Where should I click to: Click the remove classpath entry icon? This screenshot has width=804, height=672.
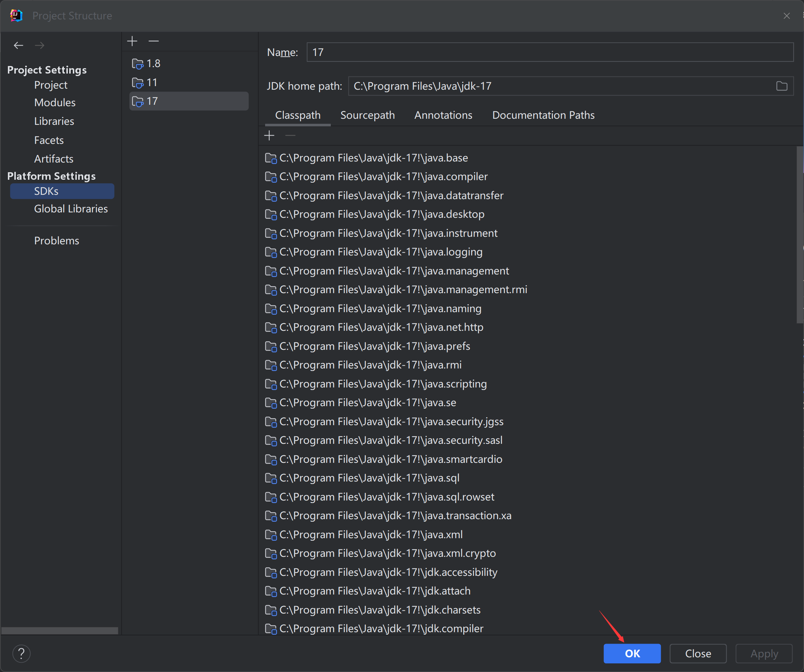click(291, 136)
